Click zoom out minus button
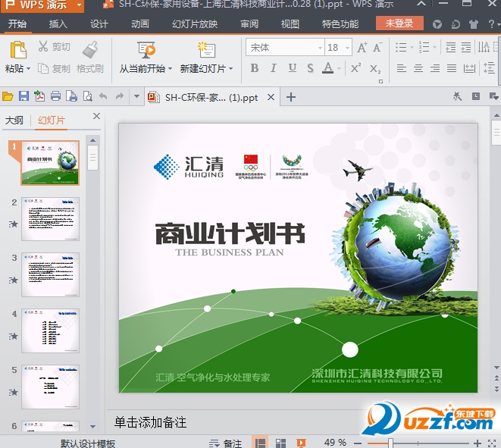The width and height of the screenshot is (501, 448). (358, 443)
